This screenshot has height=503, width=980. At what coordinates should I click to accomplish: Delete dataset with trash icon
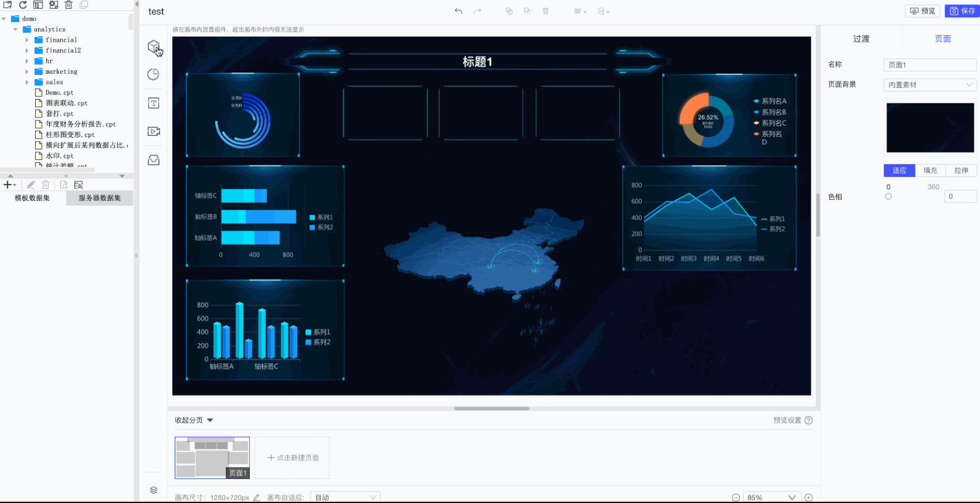[x=46, y=184]
